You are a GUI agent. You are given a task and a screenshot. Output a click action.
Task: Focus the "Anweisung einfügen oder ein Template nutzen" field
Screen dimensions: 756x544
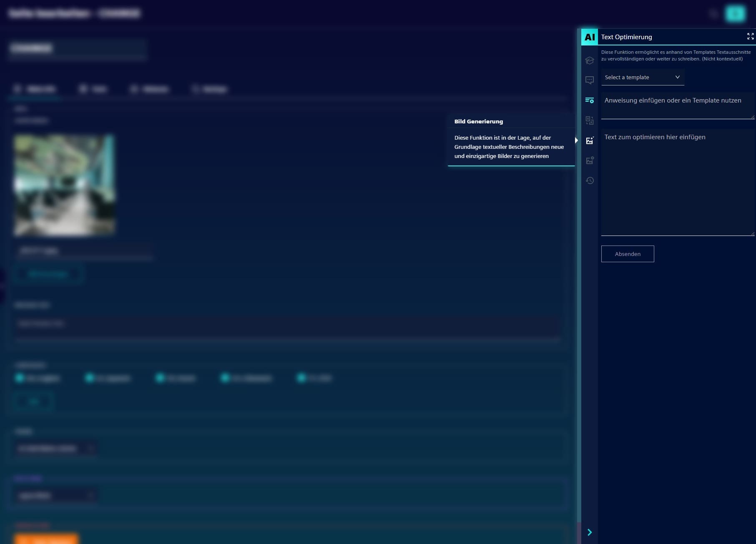678,106
